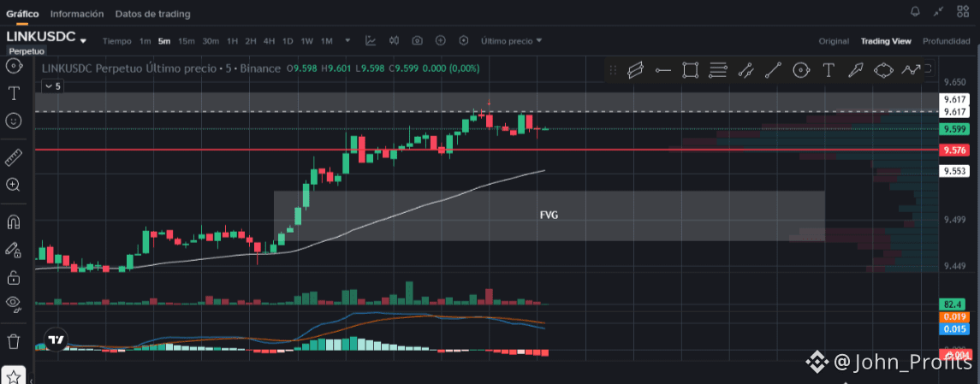This screenshot has height=384, width=980.
Task: Select the left sidebar text tool
Action: click(14, 94)
